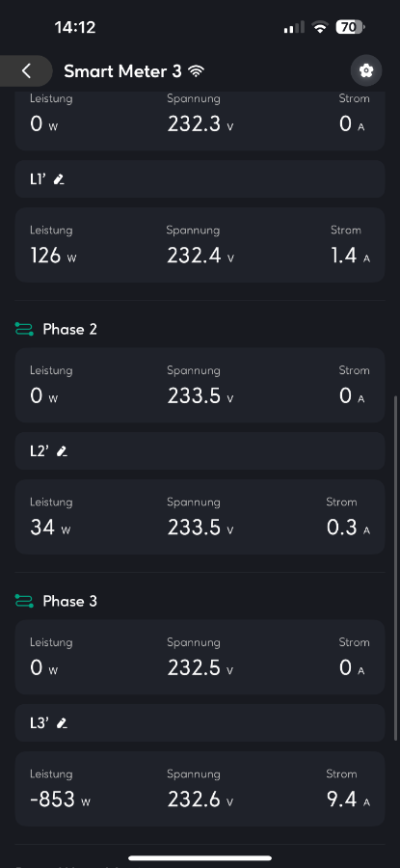Select the -853 W L3' reading card
Image resolution: width=400 pixels, height=868 pixels.
(200, 789)
